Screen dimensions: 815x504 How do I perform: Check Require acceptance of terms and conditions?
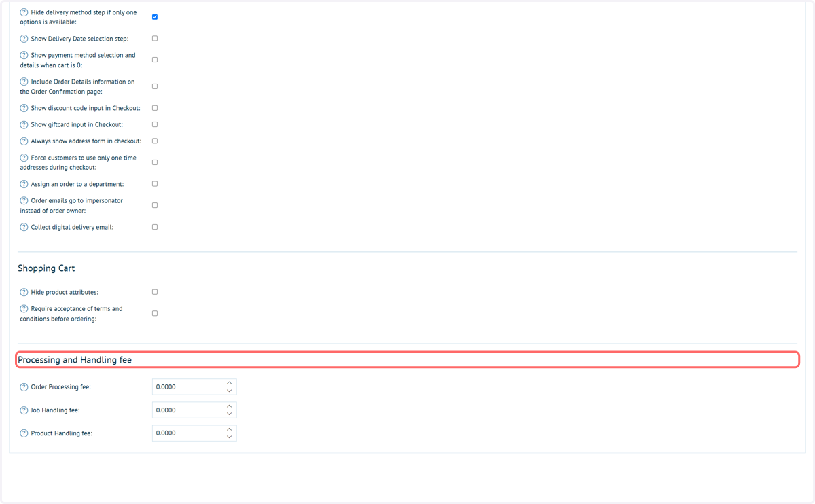[x=155, y=313]
